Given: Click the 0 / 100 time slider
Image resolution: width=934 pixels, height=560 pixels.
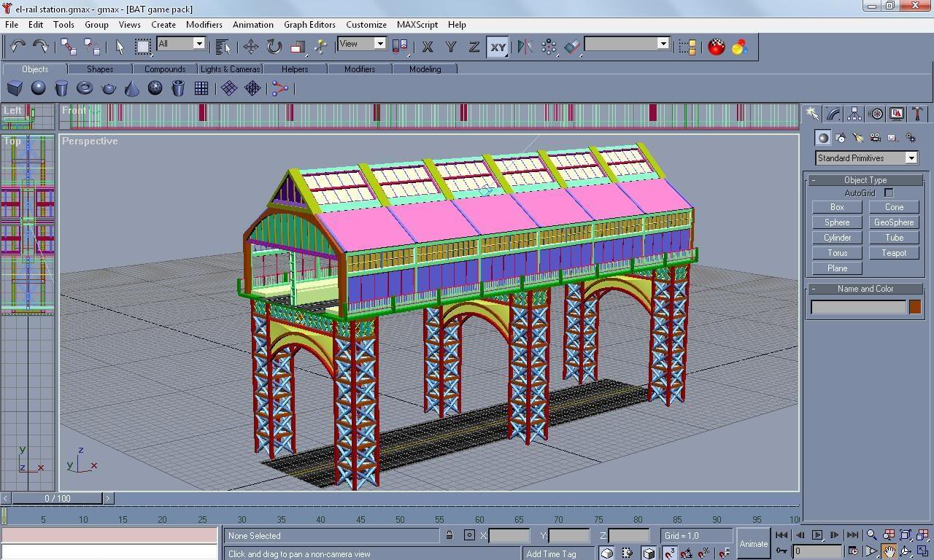Looking at the screenshot, I should pyautogui.click(x=58, y=499).
